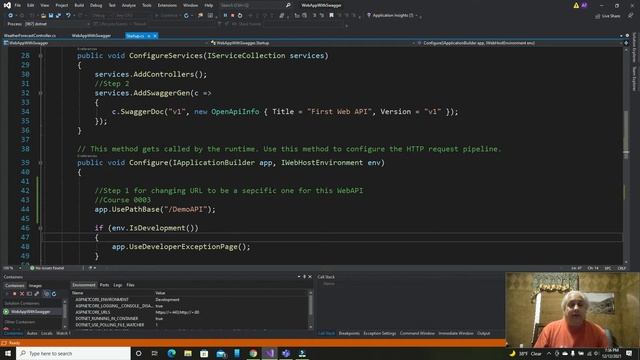
Task: Switch to WeatherForecastController.cs tab
Action: click(x=30, y=36)
